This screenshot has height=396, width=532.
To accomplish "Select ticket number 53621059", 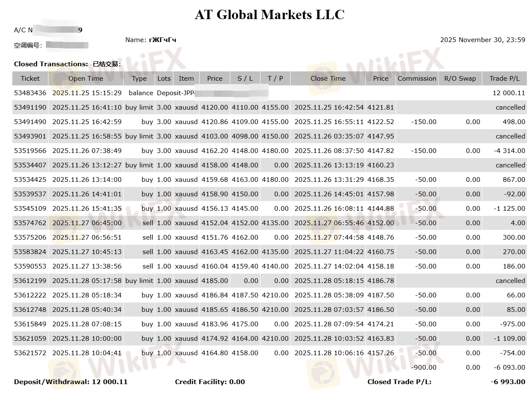I will pos(30,338).
